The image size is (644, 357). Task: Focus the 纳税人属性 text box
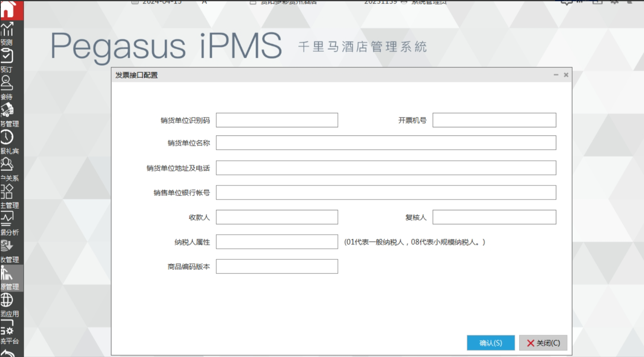[x=277, y=242]
